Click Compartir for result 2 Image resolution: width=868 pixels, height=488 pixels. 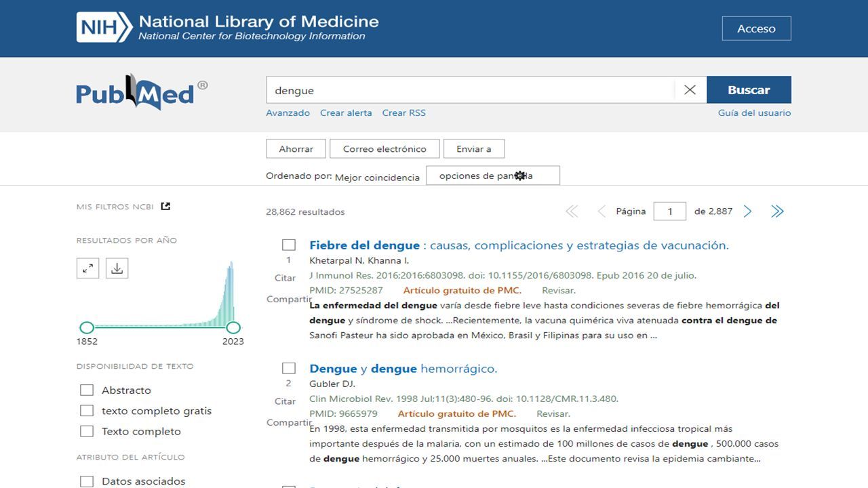[289, 422]
